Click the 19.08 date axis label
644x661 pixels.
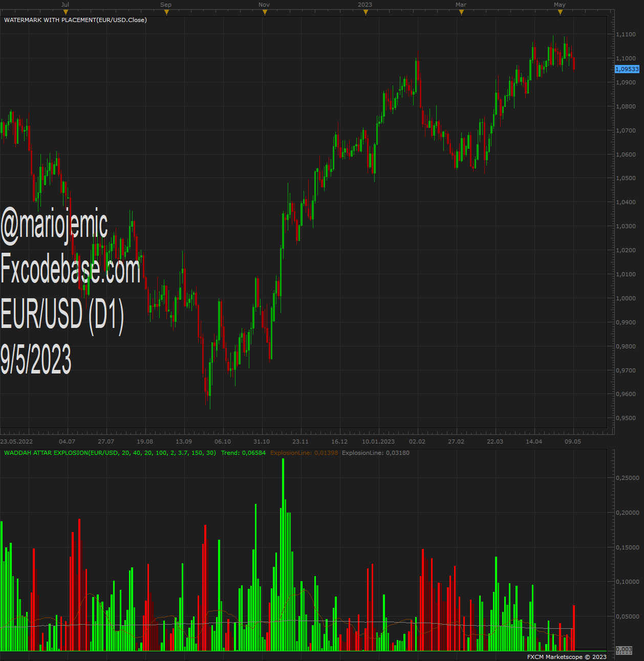point(145,442)
